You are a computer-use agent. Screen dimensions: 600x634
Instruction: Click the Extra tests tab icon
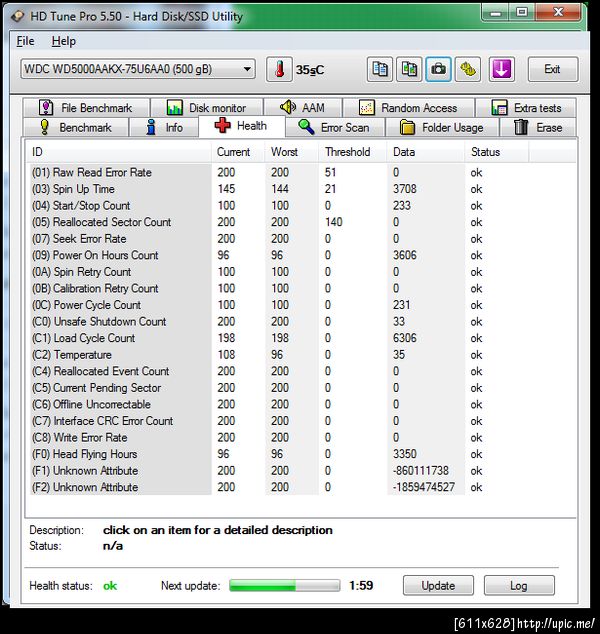click(499, 108)
